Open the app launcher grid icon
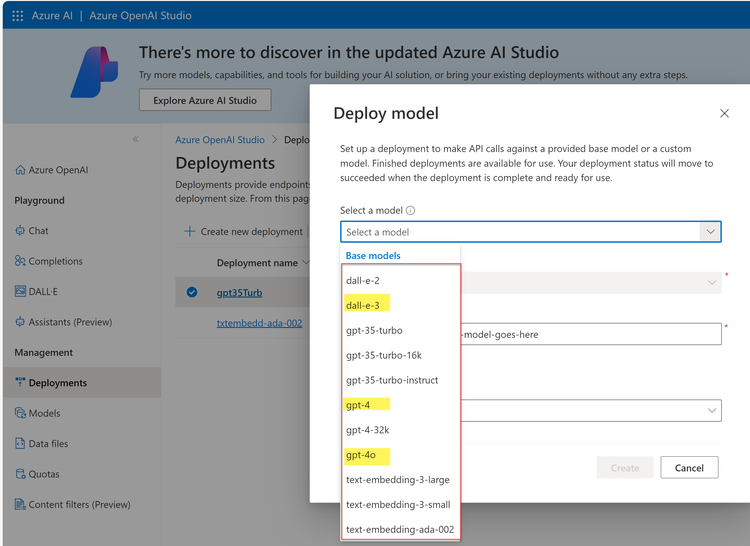750x546 pixels. 17,16
